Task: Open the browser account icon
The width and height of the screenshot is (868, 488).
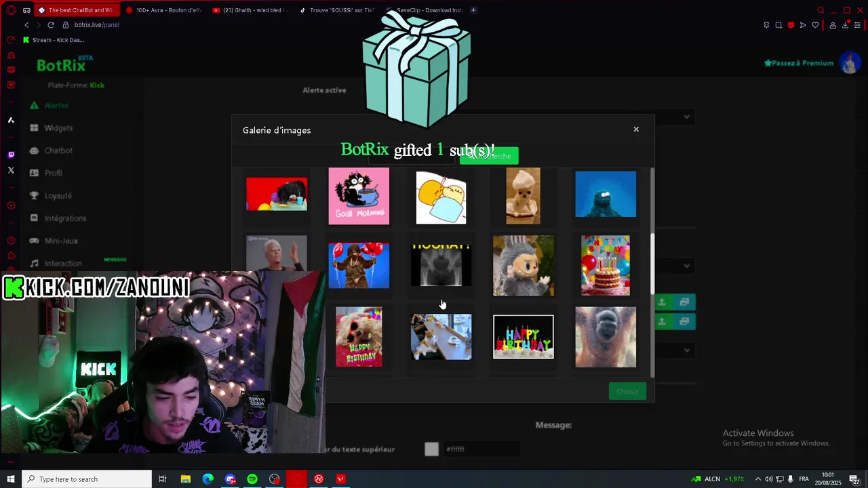Action: tap(833, 25)
